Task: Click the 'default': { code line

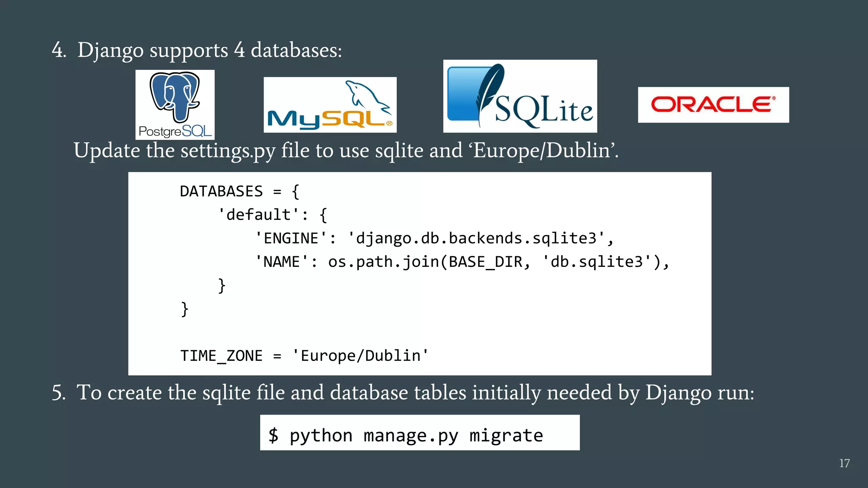Action: [x=273, y=215]
